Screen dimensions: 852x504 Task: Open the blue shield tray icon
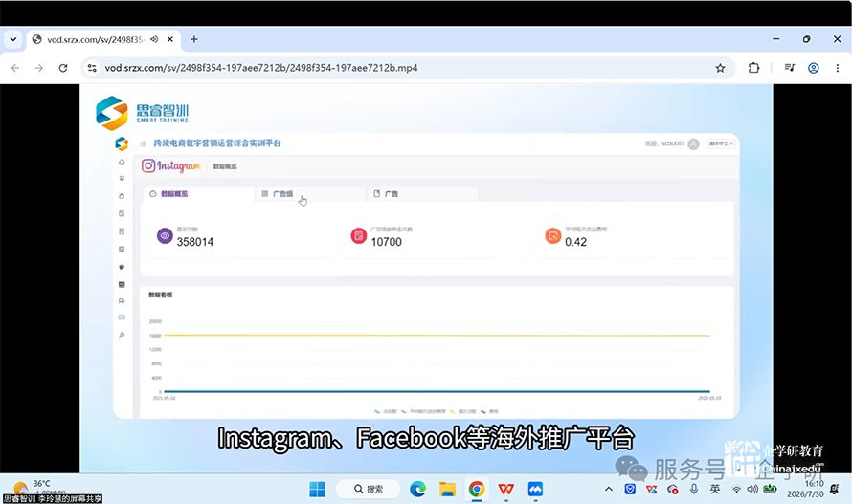630,490
